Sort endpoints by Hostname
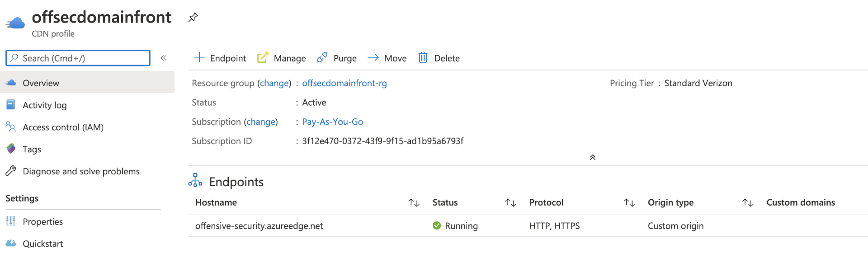This screenshot has width=868, height=253. click(414, 202)
